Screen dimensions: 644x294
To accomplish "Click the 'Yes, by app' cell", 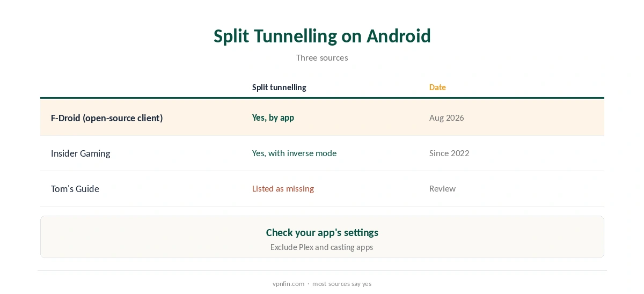I will 273,117.
